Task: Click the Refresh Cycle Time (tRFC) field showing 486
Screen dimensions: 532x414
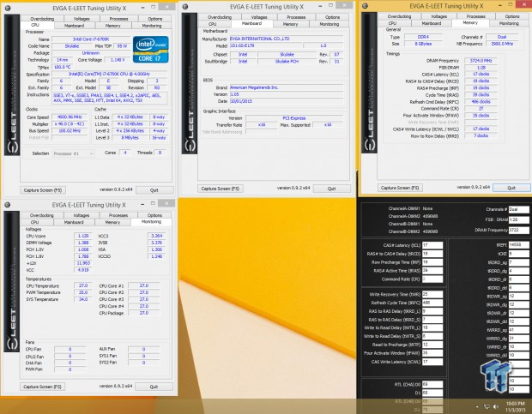Action: [432, 303]
